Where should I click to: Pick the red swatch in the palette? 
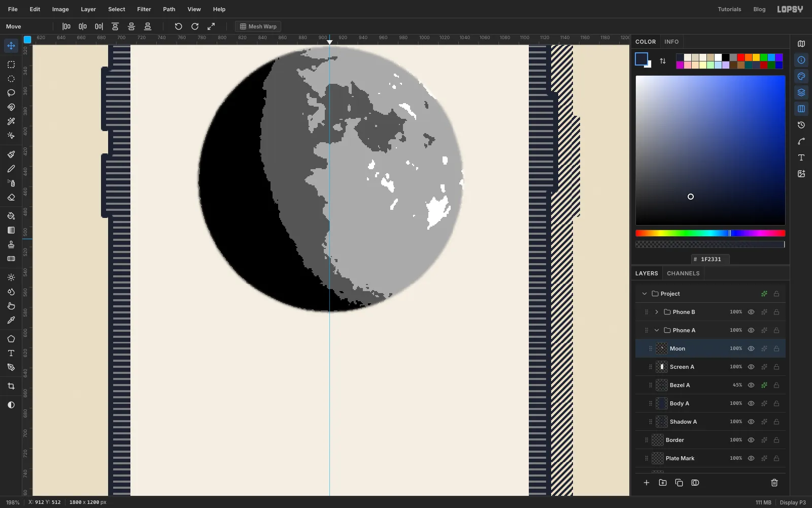click(x=741, y=57)
